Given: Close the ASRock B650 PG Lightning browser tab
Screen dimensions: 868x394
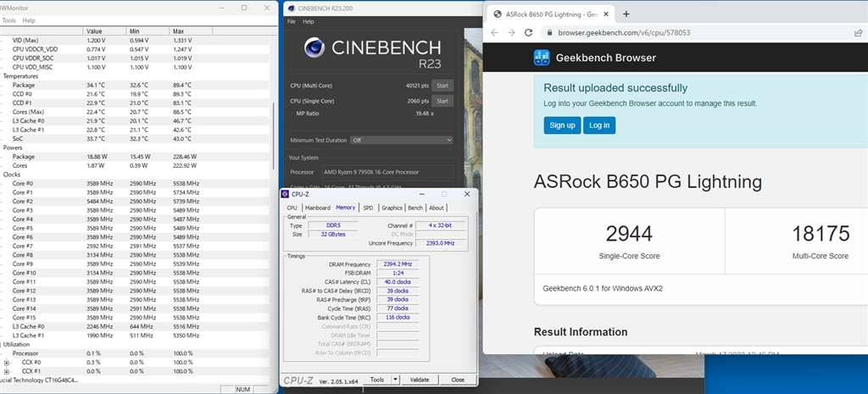Looking at the screenshot, I should [x=605, y=14].
